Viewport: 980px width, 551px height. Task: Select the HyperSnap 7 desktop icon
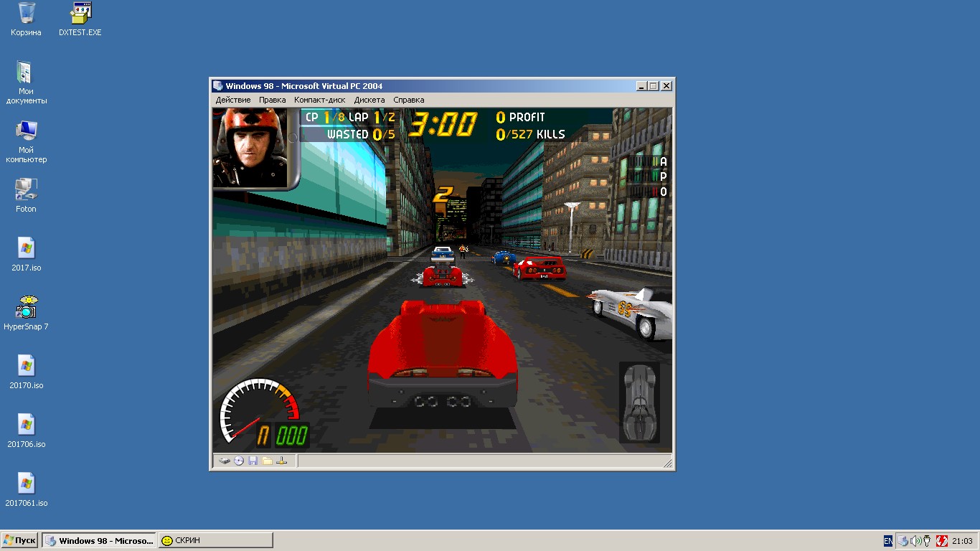click(26, 314)
